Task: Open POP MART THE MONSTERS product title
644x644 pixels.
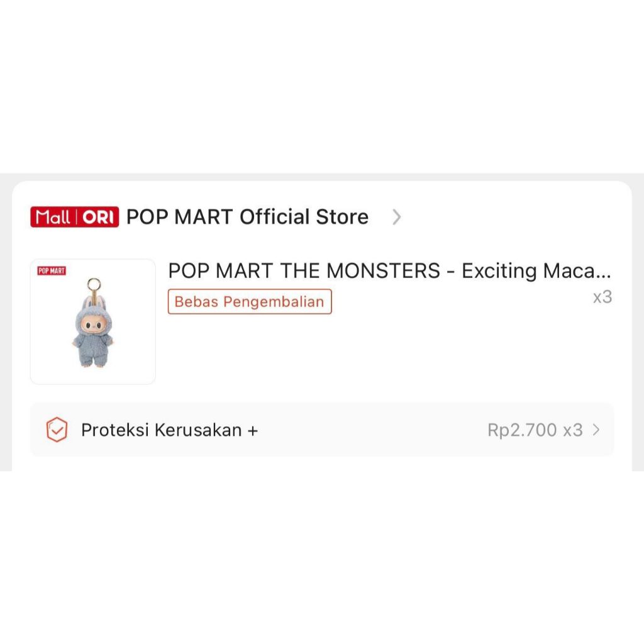Action: click(x=389, y=271)
